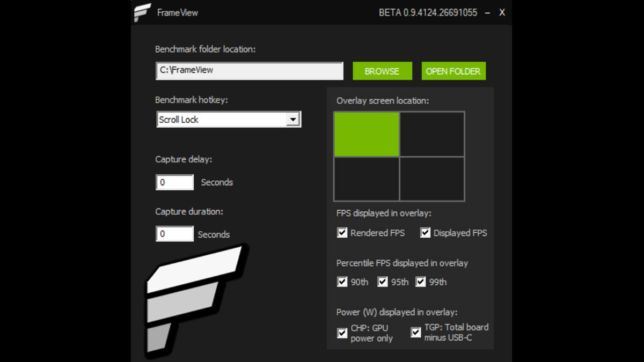This screenshot has height=362, width=644.
Task: Disable CHP GPU power only checkbox
Action: pos(342,333)
